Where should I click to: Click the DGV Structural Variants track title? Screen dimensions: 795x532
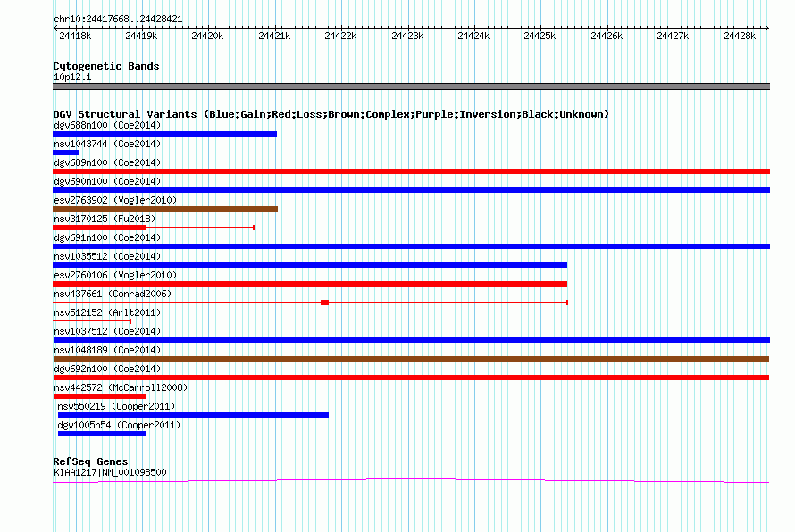[x=331, y=114]
